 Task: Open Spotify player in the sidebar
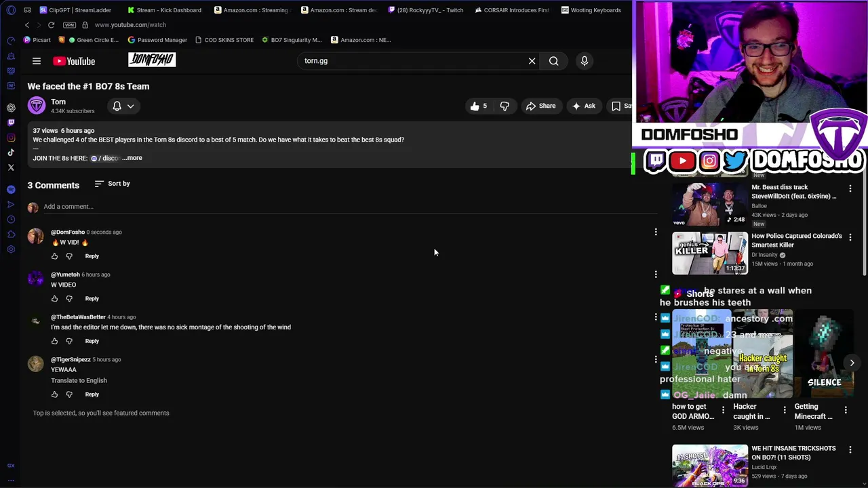(x=11, y=189)
